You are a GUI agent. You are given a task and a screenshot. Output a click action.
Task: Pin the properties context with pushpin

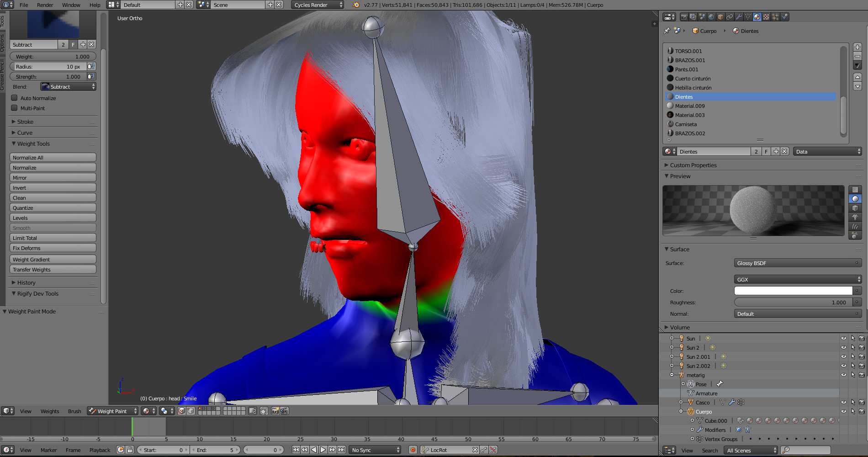(x=667, y=31)
